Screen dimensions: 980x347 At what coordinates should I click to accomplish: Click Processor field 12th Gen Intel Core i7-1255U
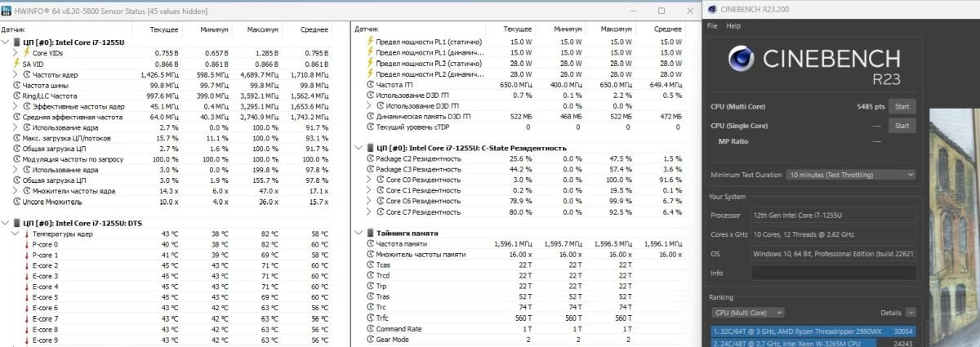point(833,216)
